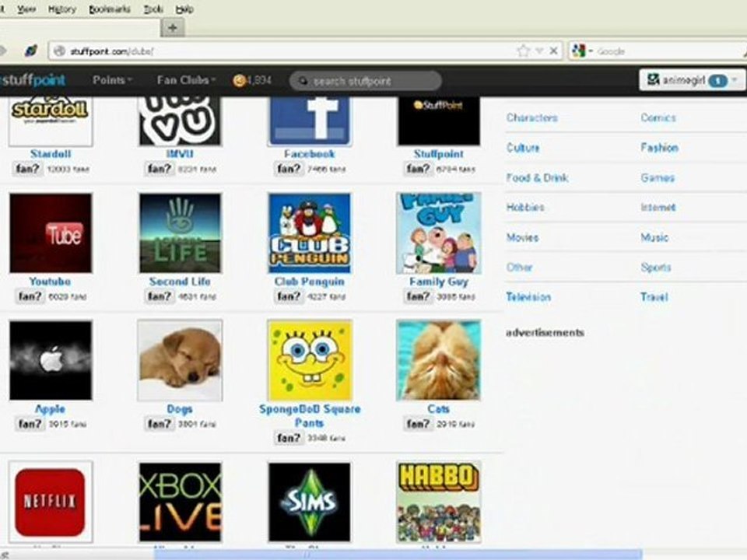The width and height of the screenshot is (747, 560).
Task: Become a fan of SpongeBob Square Pants
Action: point(289,438)
